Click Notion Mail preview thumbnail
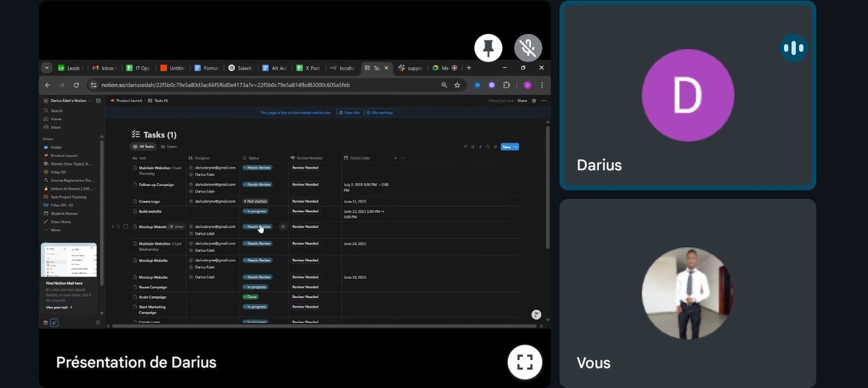Image resolution: width=868 pixels, height=388 pixels. (x=69, y=260)
